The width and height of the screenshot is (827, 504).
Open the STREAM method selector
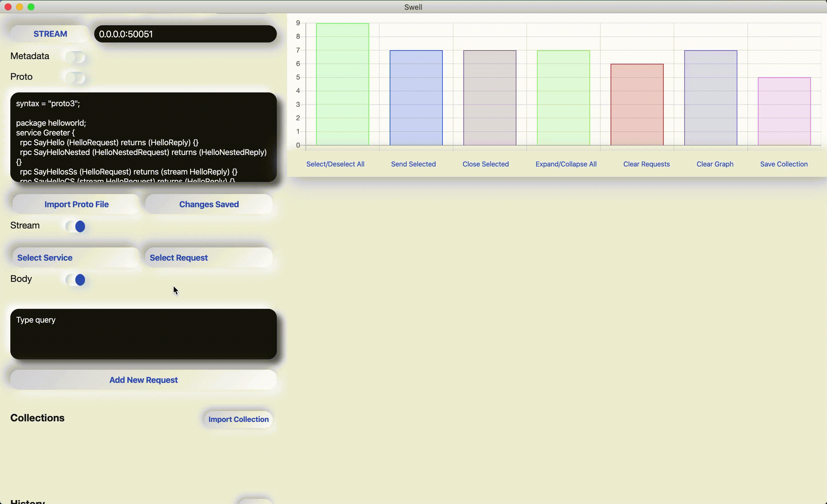50,34
